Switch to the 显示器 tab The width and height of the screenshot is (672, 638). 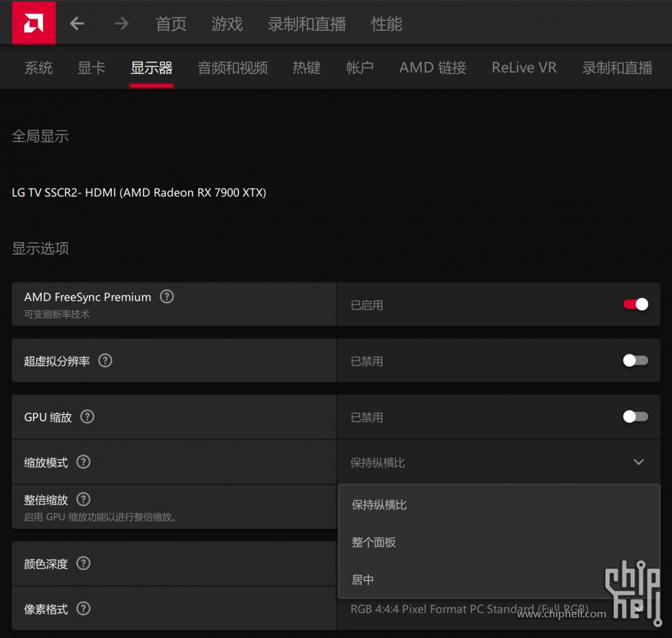(152, 68)
